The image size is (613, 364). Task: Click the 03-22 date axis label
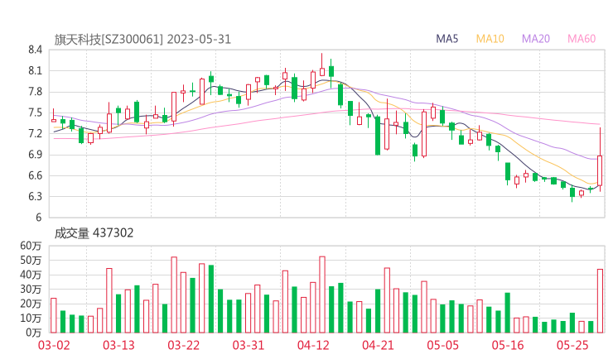183,345
